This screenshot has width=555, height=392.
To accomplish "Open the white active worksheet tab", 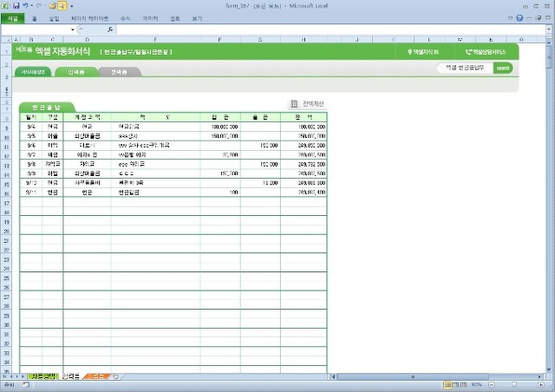I will (x=71, y=376).
